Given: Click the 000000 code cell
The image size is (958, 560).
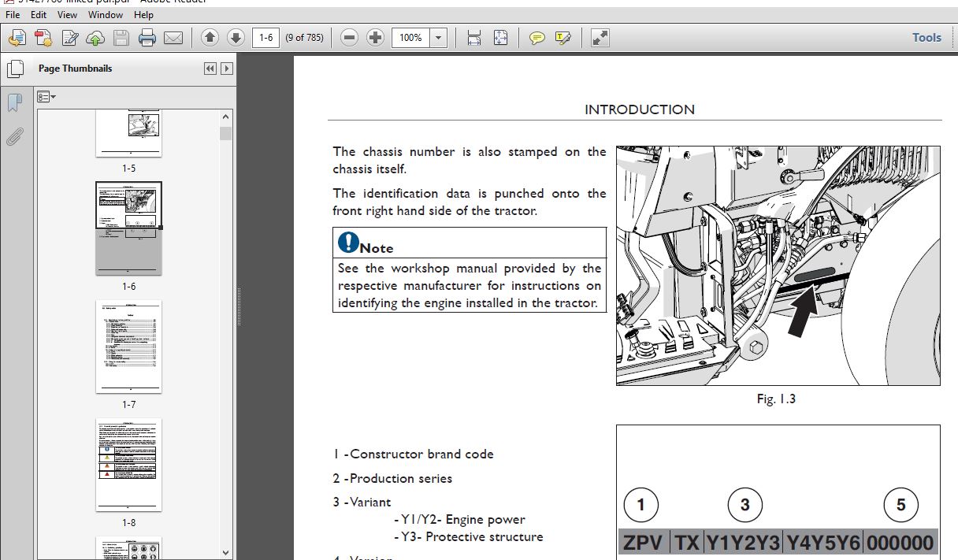Looking at the screenshot, I should [x=900, y=543].
